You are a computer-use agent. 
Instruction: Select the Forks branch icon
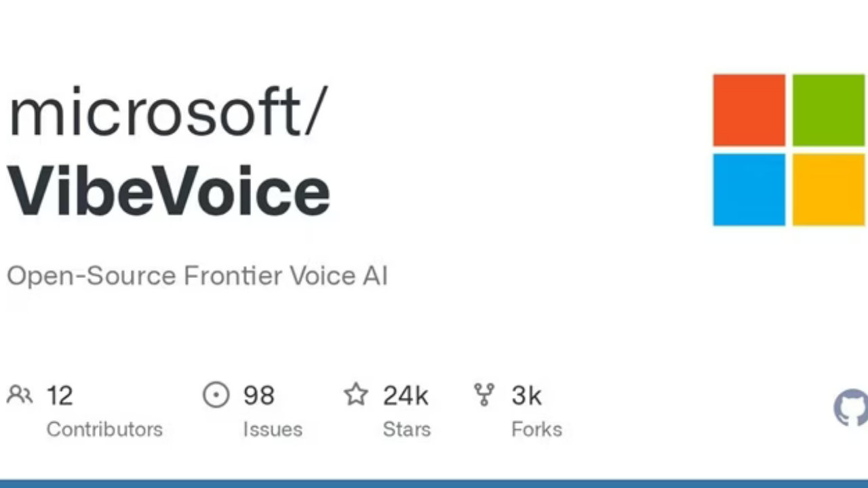(x=484, y=395)
